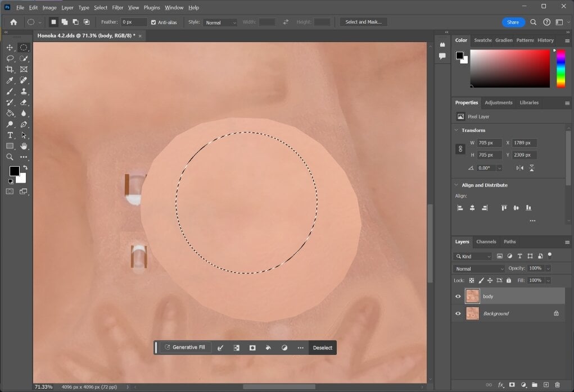574x392 pixels.
Task: Select the Eraser tool
Action: pos(24,102)
